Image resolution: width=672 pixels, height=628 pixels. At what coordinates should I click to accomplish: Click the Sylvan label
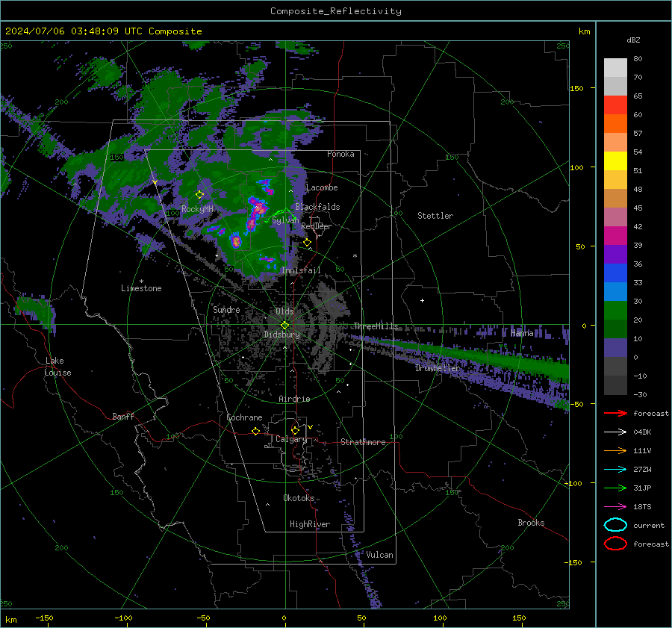coord(285,220)
